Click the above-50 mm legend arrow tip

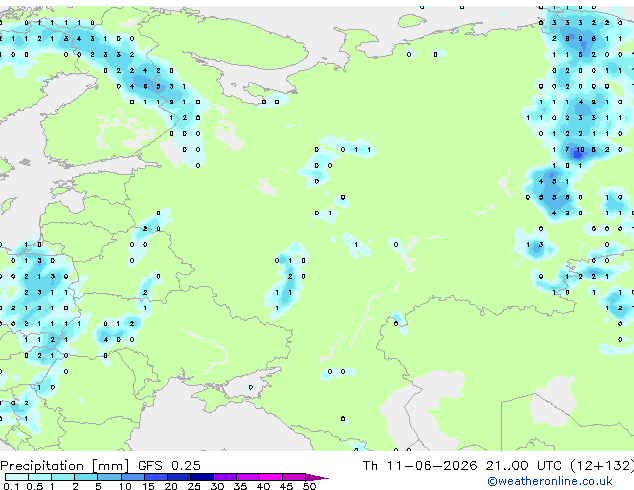317,477
